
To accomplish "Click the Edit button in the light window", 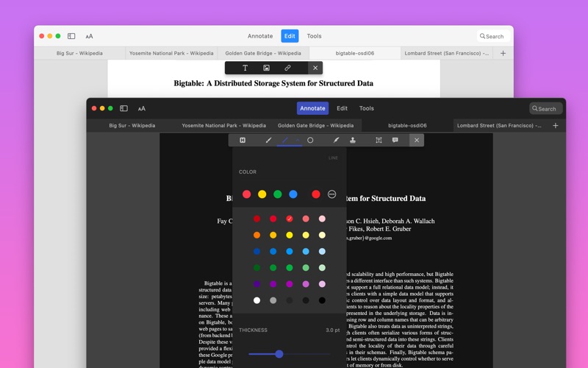I will [290, 36].
